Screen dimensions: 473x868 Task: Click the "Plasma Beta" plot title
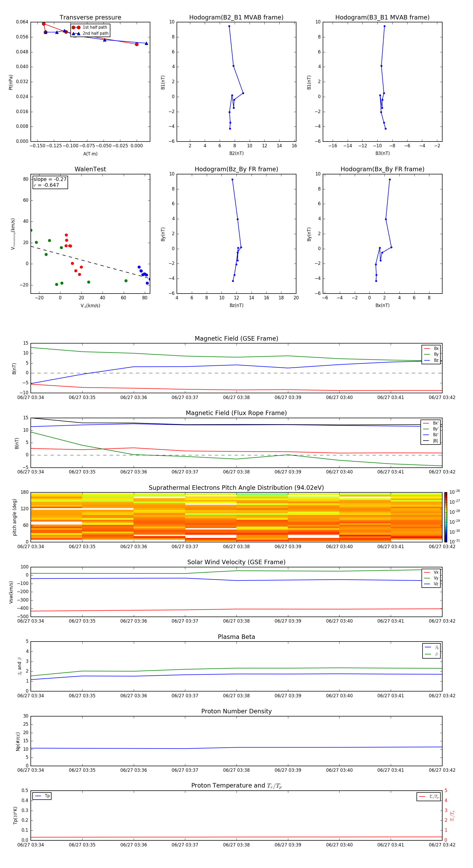coord(236,637)
